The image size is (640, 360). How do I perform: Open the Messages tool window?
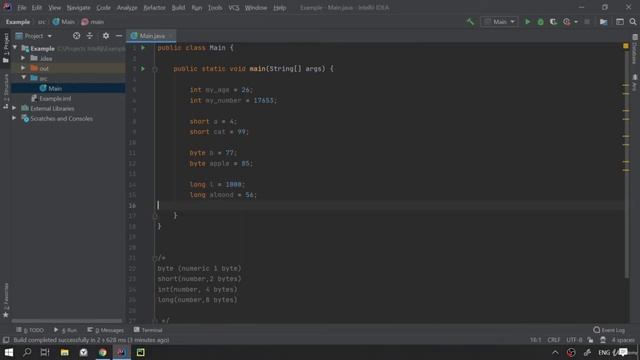105,330
